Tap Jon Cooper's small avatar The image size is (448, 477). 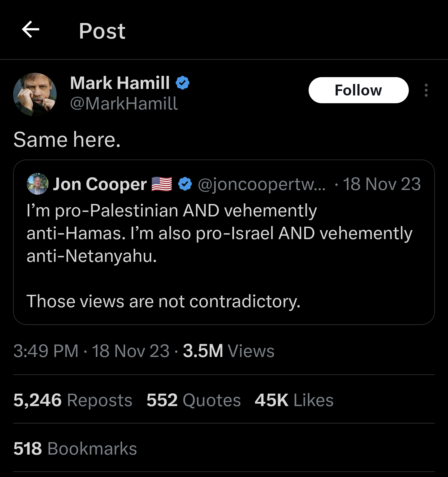click(38, 184)
